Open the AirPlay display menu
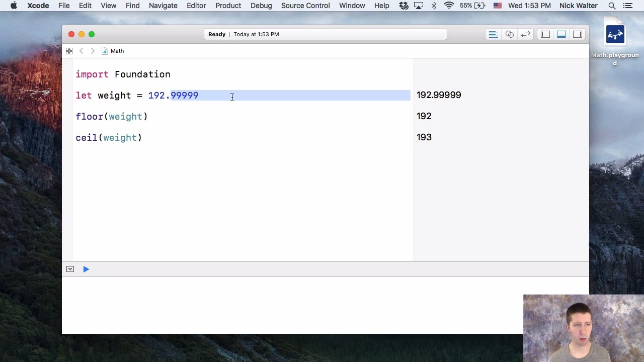Image resolution: width=644 pixels, height=362 pixels. (419, 6)
